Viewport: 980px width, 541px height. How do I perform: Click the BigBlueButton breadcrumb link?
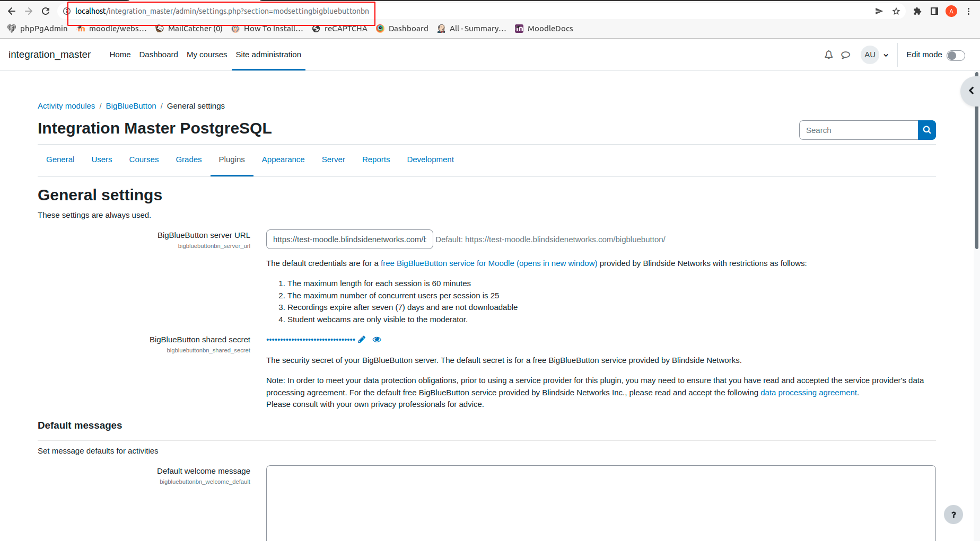point(131,106)
